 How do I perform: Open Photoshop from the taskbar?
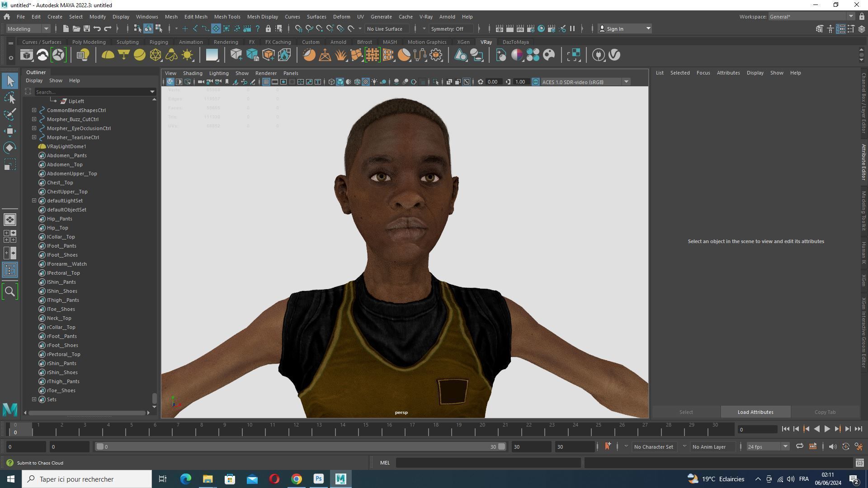coord(319,479)
